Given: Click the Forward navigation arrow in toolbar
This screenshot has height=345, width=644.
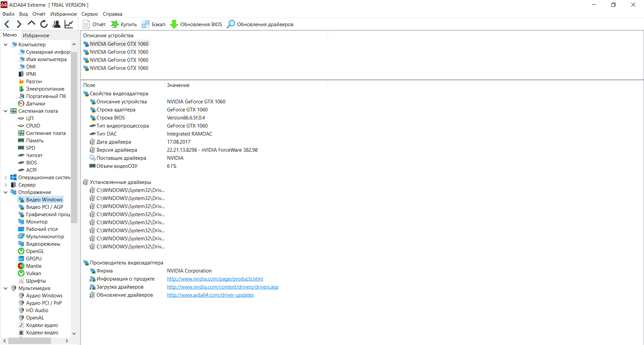Looking at the screenshot, I should tap(19, 24).
